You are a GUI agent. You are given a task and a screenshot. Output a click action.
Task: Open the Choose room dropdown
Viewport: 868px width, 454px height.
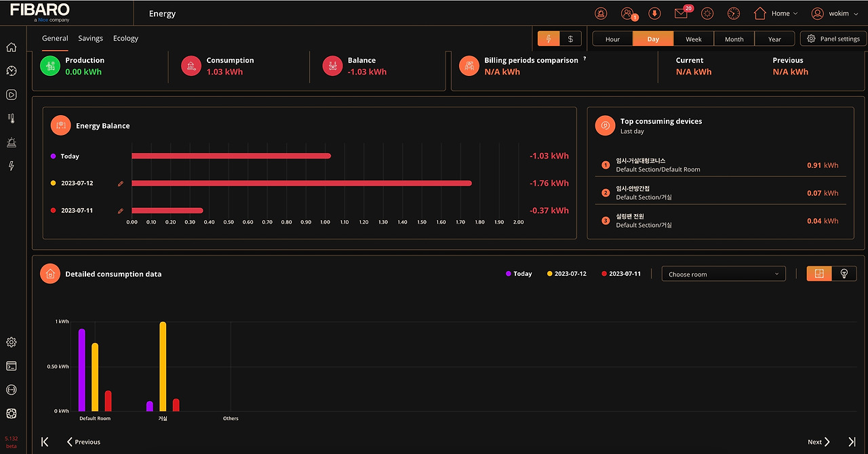tap(724, 274)
